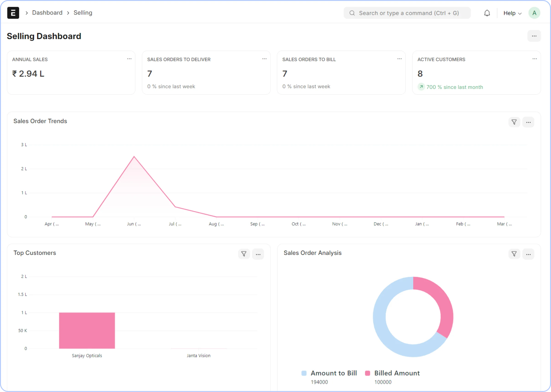The height and width of the screenshot is (392, 551).
Task: Go to Dashboard breadcrumb
Action: point(47,13)
